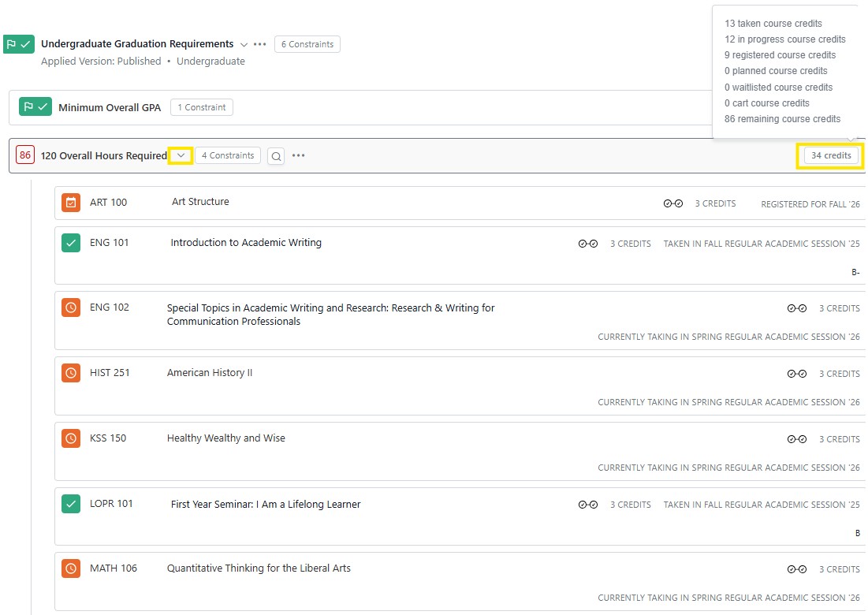The image size is (868, 615).
Task: Open the ellipsis menu in 120 Overall Hours row
Action: tap(298, 155)
